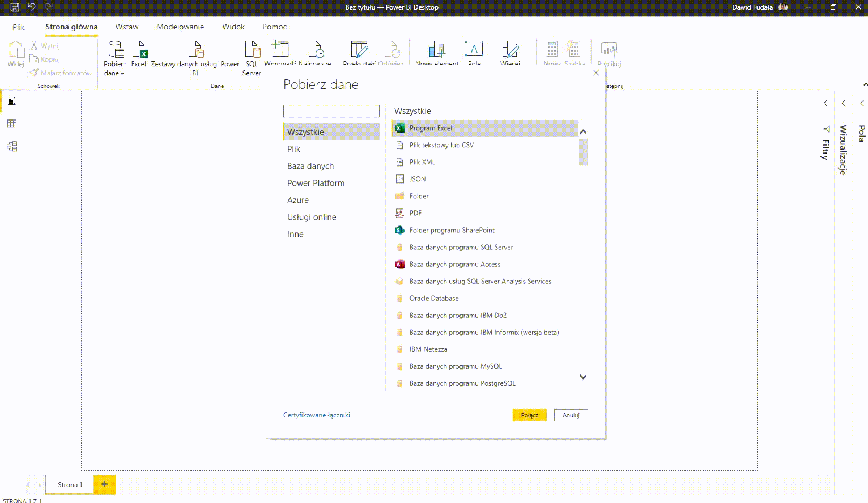The height and width of the screenshot is (503, 868).
Task: Select the Baza danych category
Action: 331,166
